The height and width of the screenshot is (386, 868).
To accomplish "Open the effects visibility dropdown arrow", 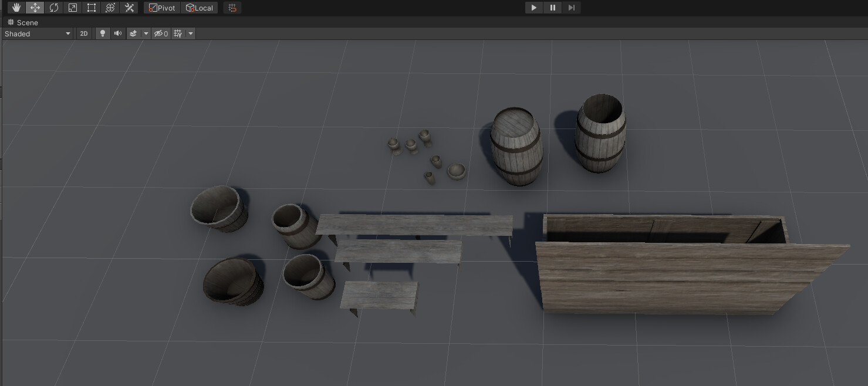I will click(146, 33).
